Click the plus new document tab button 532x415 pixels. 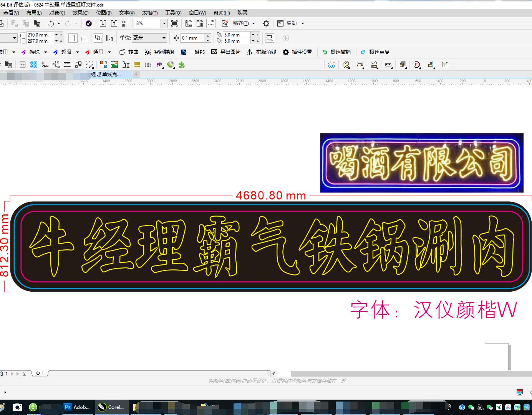point(136,74)
